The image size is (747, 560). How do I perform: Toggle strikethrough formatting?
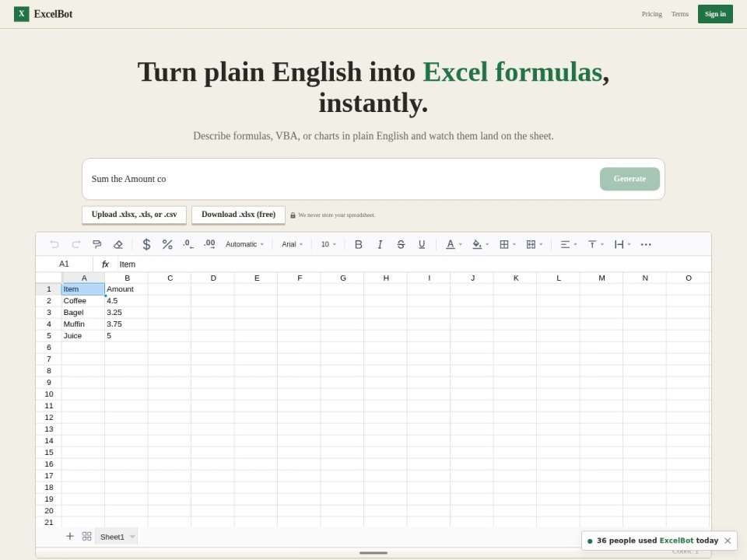point(401,244)
